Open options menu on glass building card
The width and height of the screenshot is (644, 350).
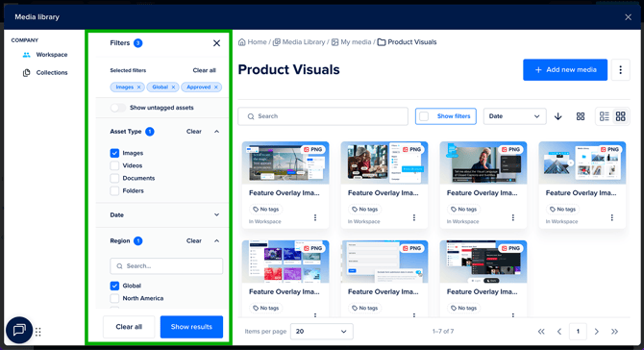coord(612,217)
